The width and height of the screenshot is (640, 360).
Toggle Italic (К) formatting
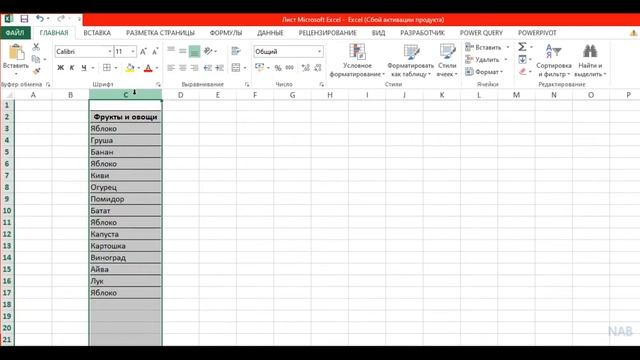click(x=72, y=68)
